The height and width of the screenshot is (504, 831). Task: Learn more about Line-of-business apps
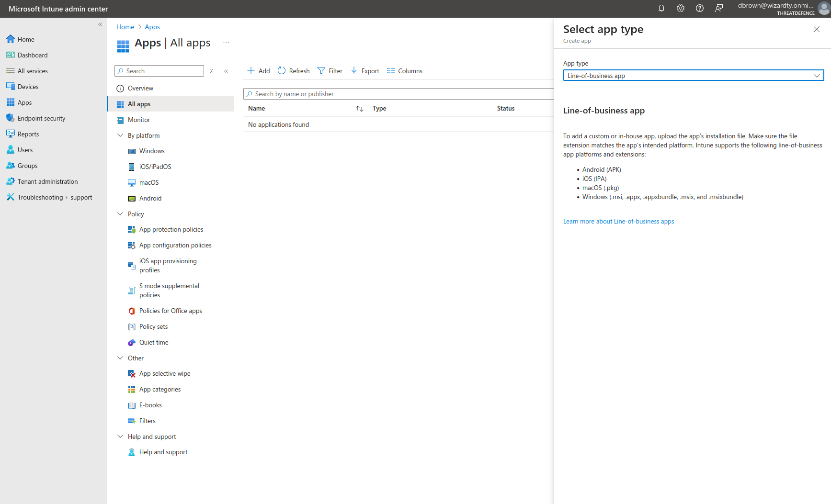click(618, 221)
